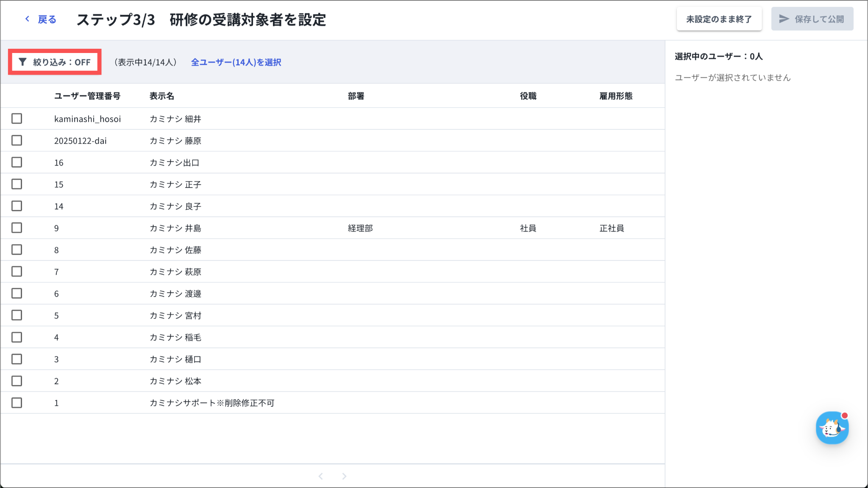Go to next page using right chevron
The width and height of the screenshot is (868, 488).
coord(344,476)
